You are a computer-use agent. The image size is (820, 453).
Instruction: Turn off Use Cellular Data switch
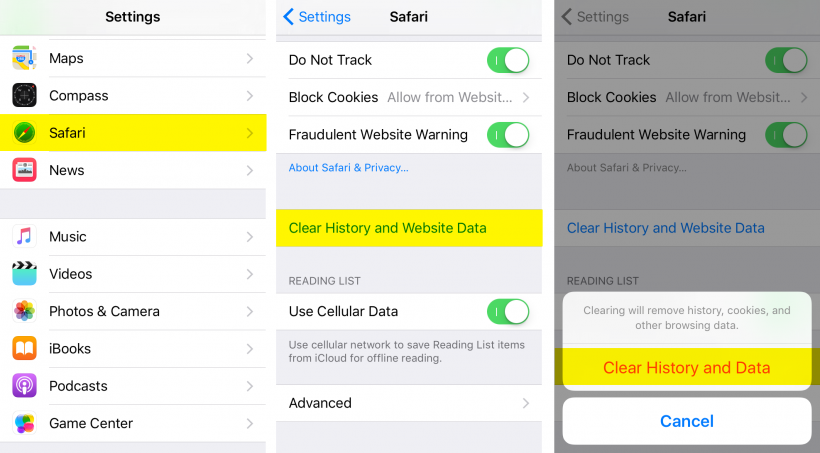click(x=508, y=311)
